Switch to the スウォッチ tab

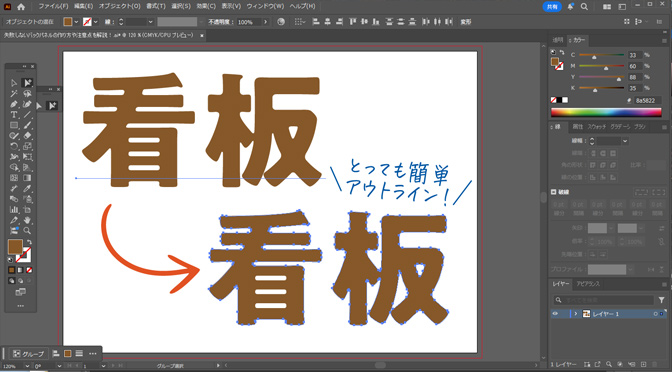pyautogui.click(x=597, y=126)
